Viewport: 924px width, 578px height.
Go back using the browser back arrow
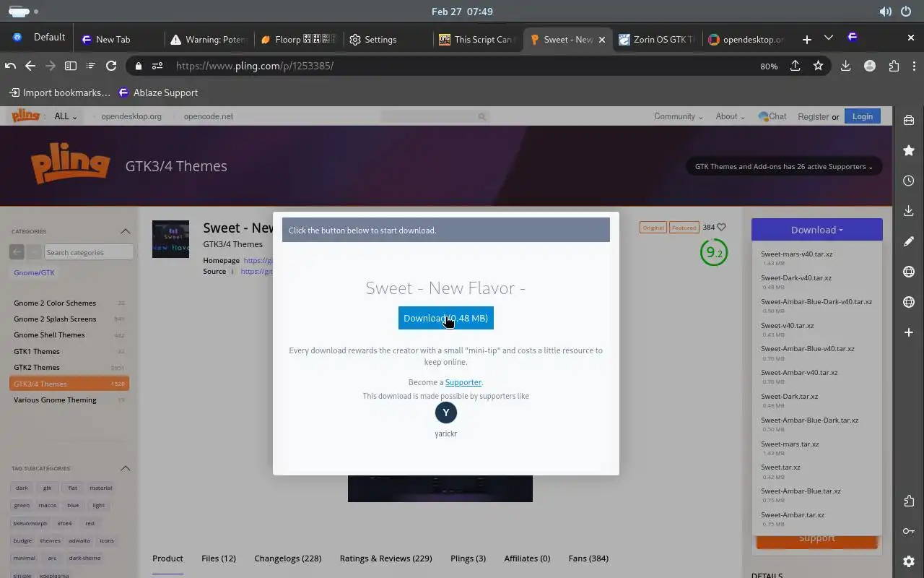click(x=30, y=66)
